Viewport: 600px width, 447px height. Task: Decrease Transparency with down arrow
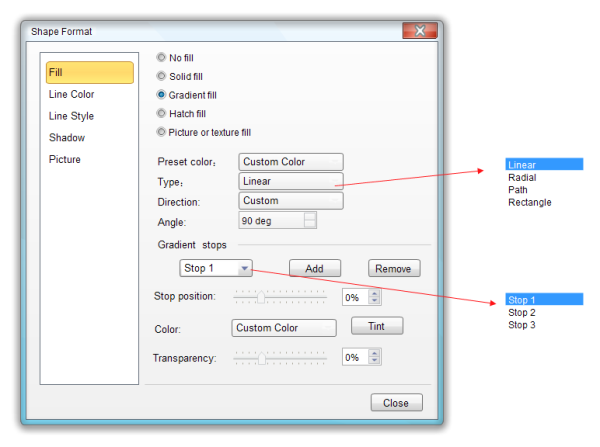point(374,361)
